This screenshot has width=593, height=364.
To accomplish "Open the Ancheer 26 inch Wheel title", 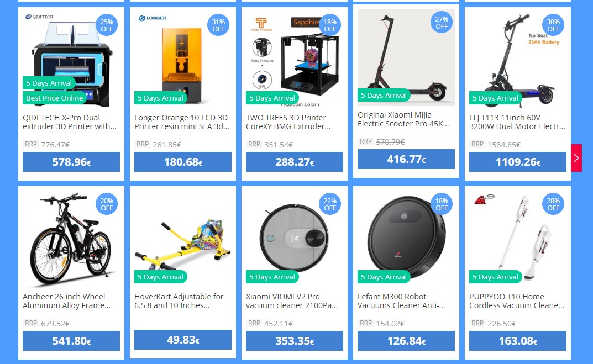I will pyautogui.click(x=66, y=301).
